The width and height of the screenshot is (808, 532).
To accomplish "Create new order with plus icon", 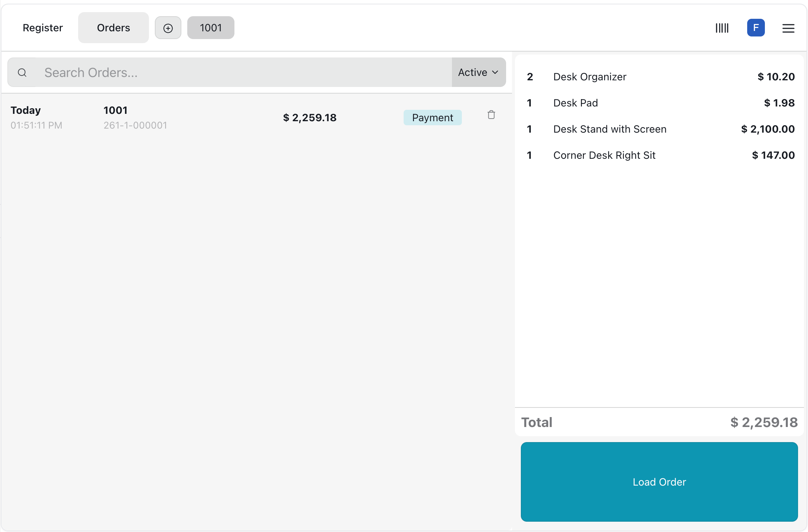I will (168, 28).
